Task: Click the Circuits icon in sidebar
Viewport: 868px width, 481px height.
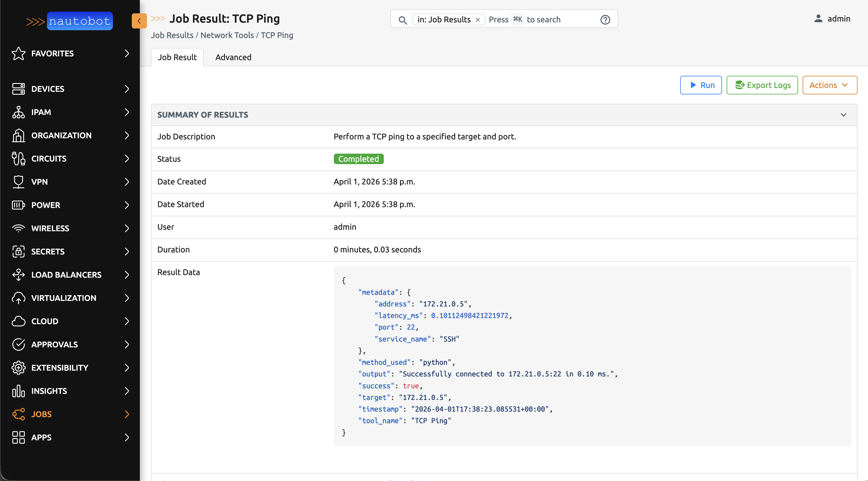Action: tap(18, 158)
